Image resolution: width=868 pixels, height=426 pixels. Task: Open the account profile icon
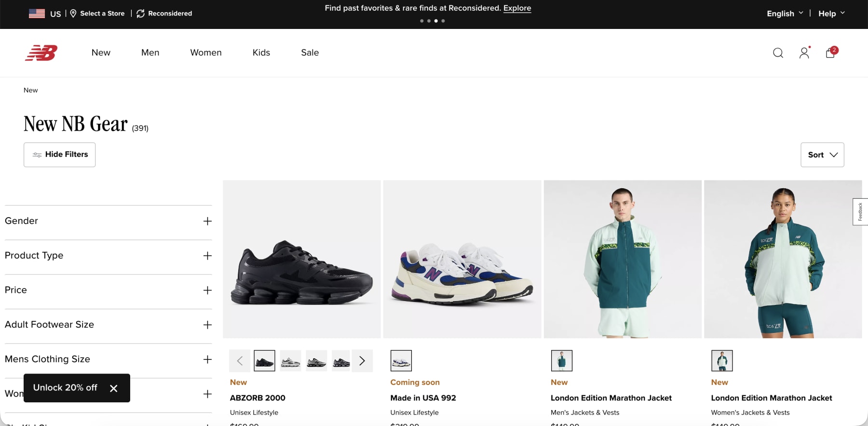804,53
